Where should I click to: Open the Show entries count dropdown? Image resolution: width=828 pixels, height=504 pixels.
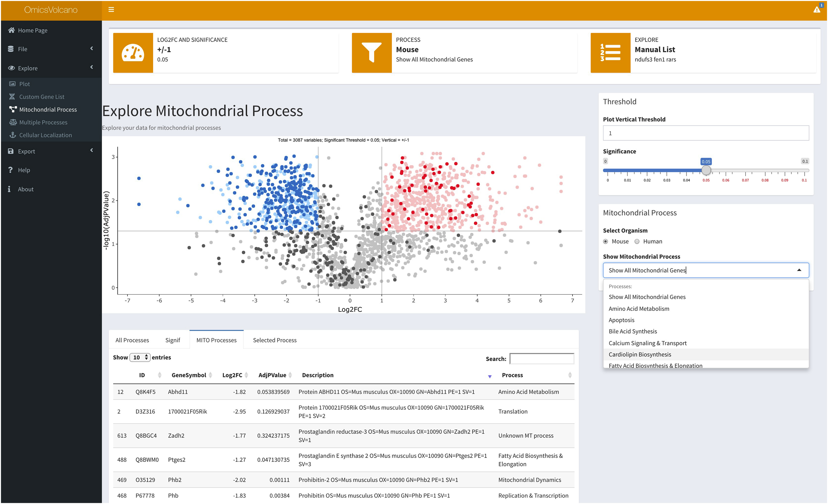point(140,358)
